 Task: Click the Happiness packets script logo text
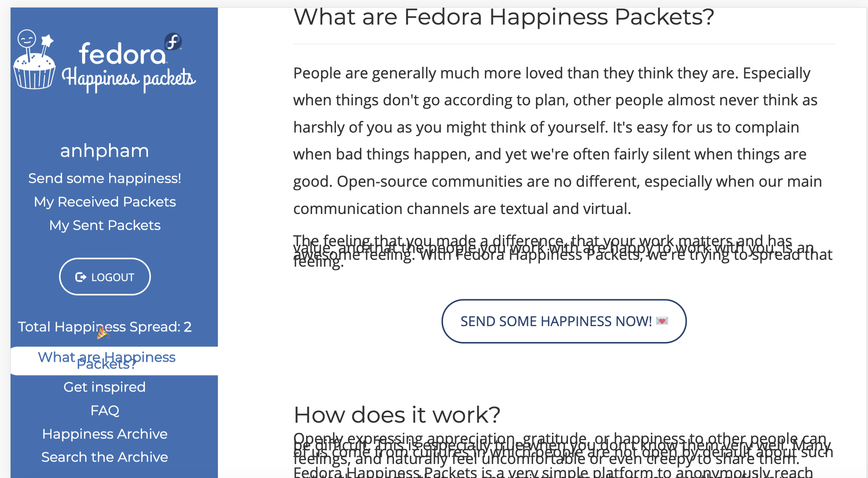[129, 79]
